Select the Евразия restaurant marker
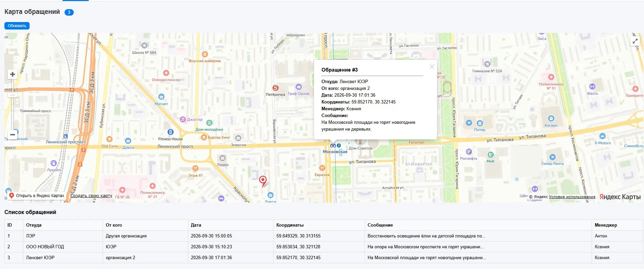The image size is (644, 269). [x=322, y=168]
